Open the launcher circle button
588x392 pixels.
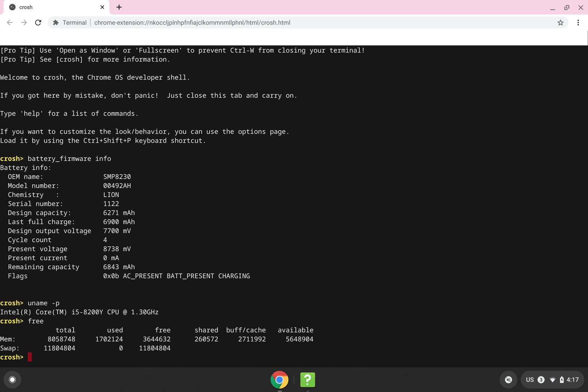click(12, 380)
